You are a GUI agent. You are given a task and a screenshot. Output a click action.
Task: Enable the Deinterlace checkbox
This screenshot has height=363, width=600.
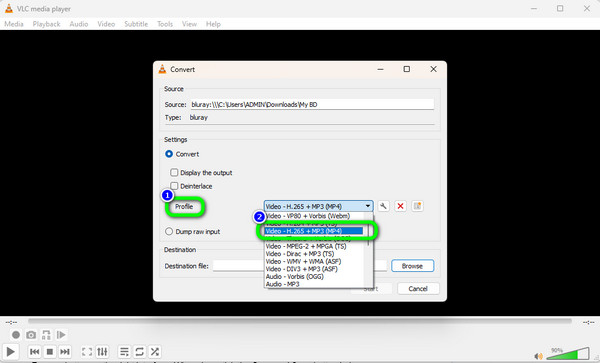click(174, 186)
